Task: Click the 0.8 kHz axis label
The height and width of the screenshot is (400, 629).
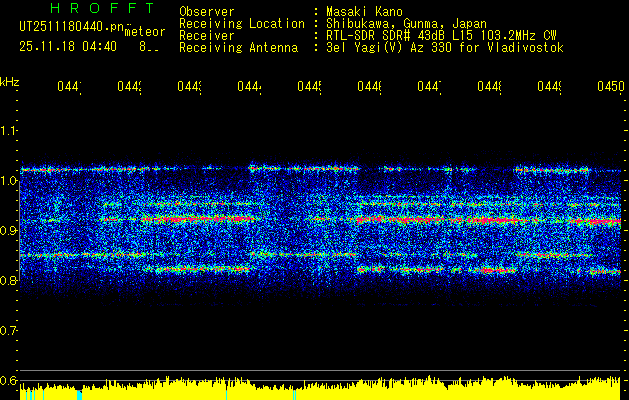Action: tap(8, 280)
